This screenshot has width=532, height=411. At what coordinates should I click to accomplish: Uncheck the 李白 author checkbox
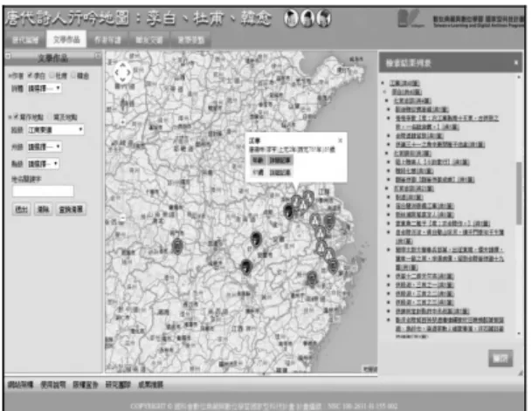click(x=31, y=75)
